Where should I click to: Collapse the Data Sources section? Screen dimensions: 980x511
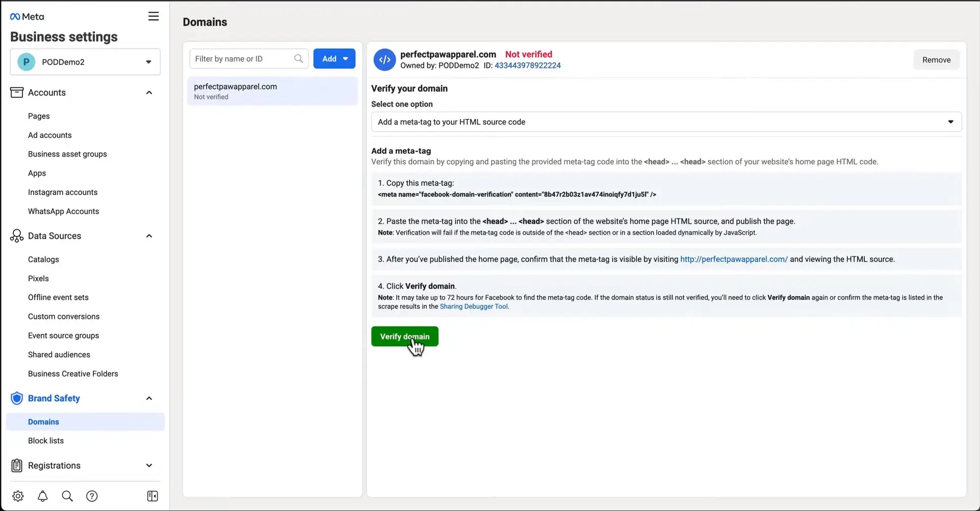tap(149, 236)
